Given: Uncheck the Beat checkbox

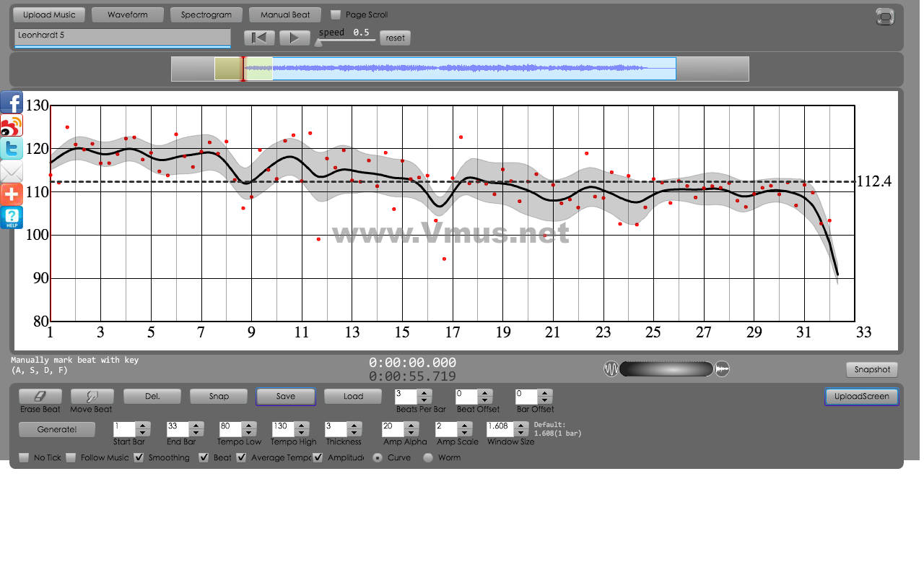Looking at the screenshot, I should click(x=204, y=457).
